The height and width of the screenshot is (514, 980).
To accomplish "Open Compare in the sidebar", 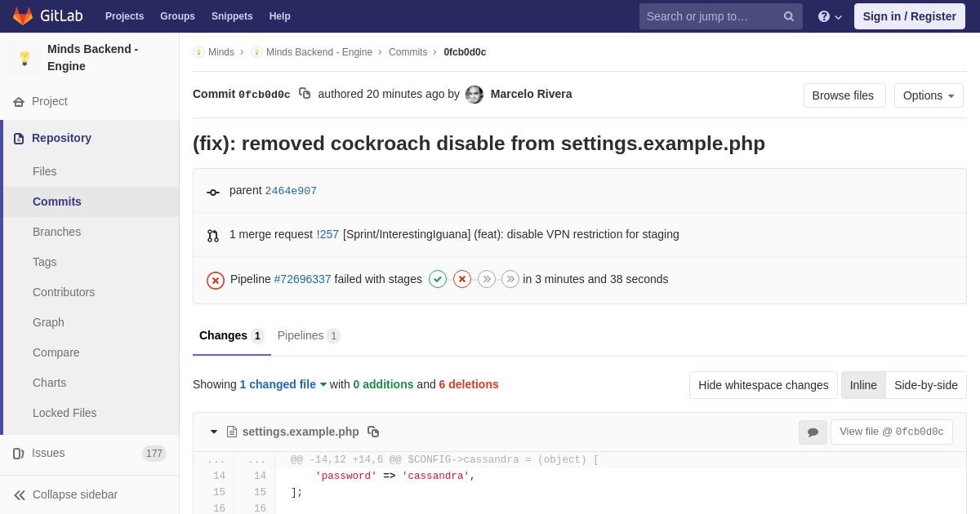I will [56, 352].
